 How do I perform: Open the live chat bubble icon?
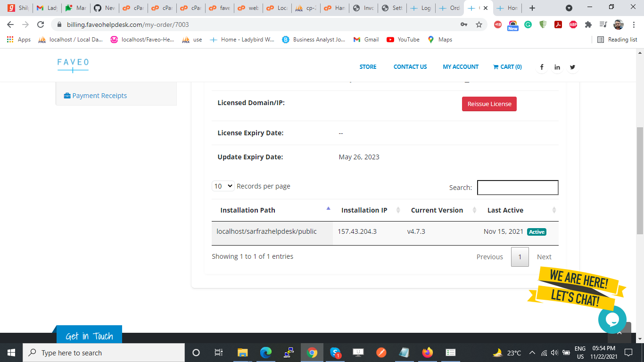point(612,320)
